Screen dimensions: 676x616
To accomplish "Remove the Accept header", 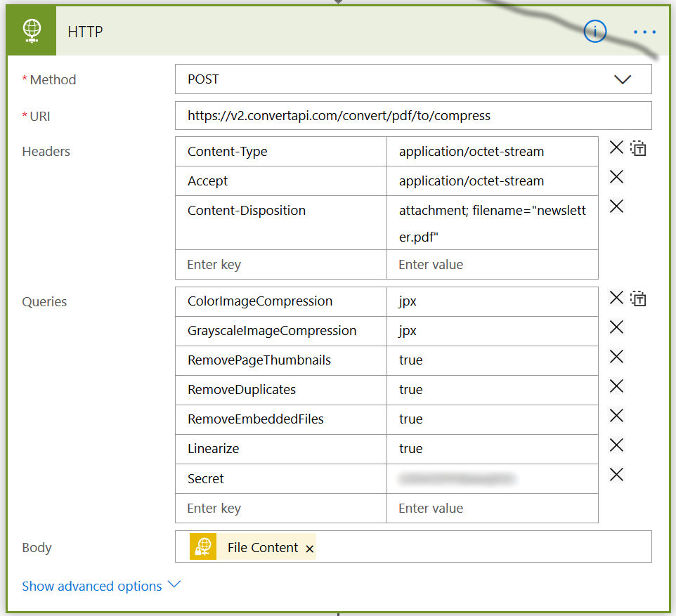I will pos(616,177).
